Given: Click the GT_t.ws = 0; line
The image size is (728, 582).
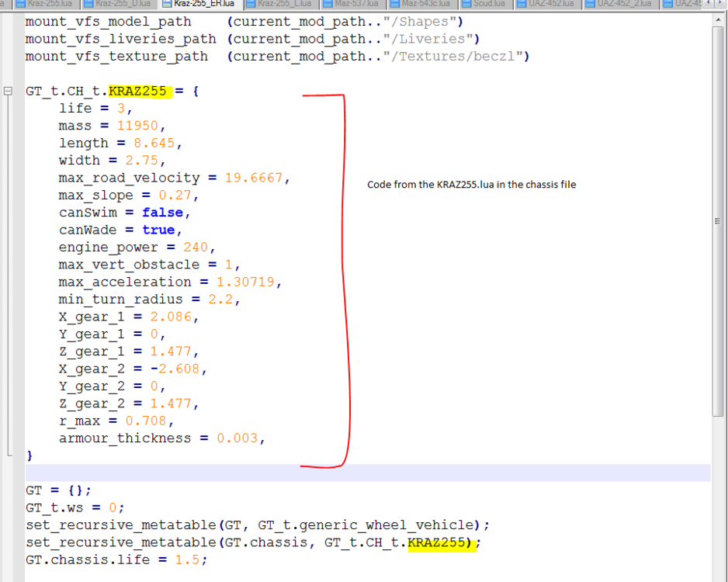Looking at the screenshot, I should tap(75, 508).
